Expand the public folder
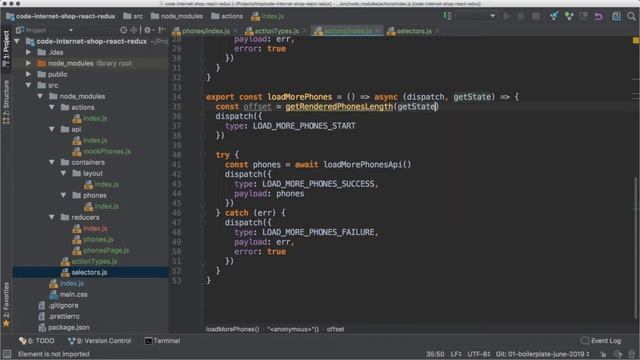The width and height of the screenshot is (640, 360). pyautogui.click(x=29, y=74)
